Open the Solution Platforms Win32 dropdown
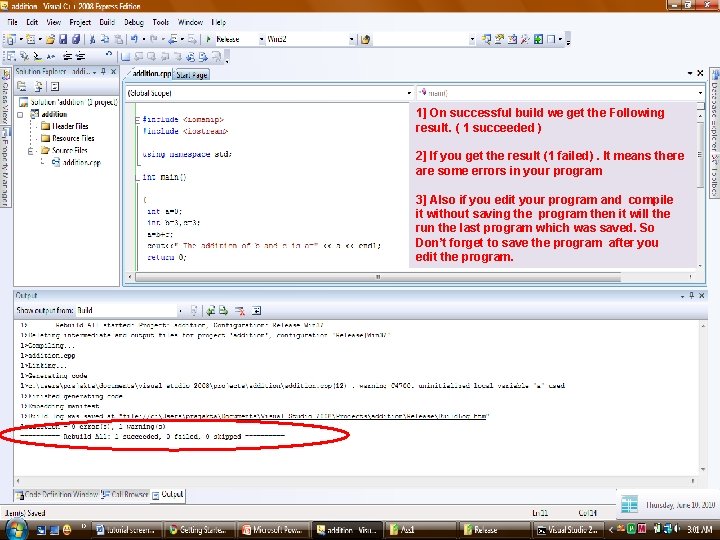Screen dimensions: 720x540 (351, 39)
